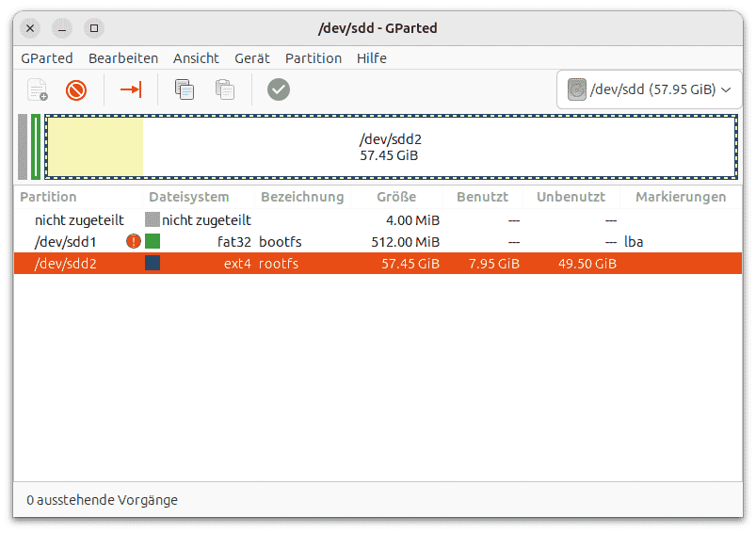
Task: Open the /dev/sdd device dropdown
Action: (649, 89)
